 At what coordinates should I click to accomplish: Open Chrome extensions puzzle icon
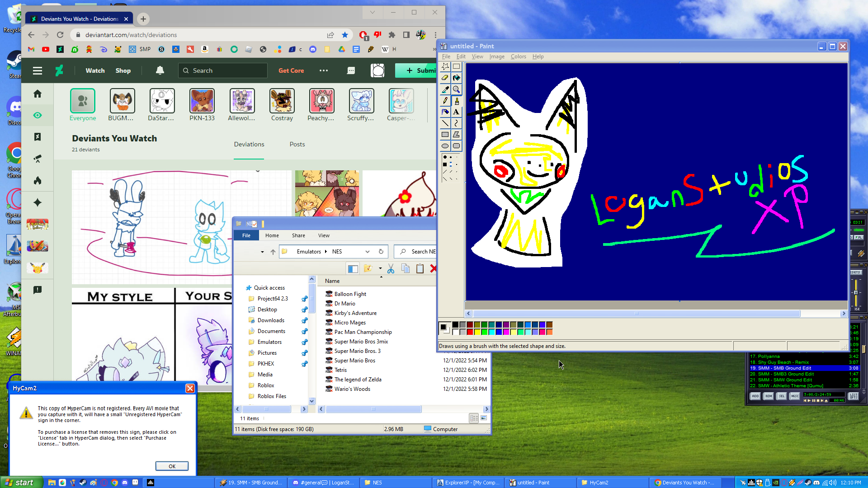(x=392, y=35)
